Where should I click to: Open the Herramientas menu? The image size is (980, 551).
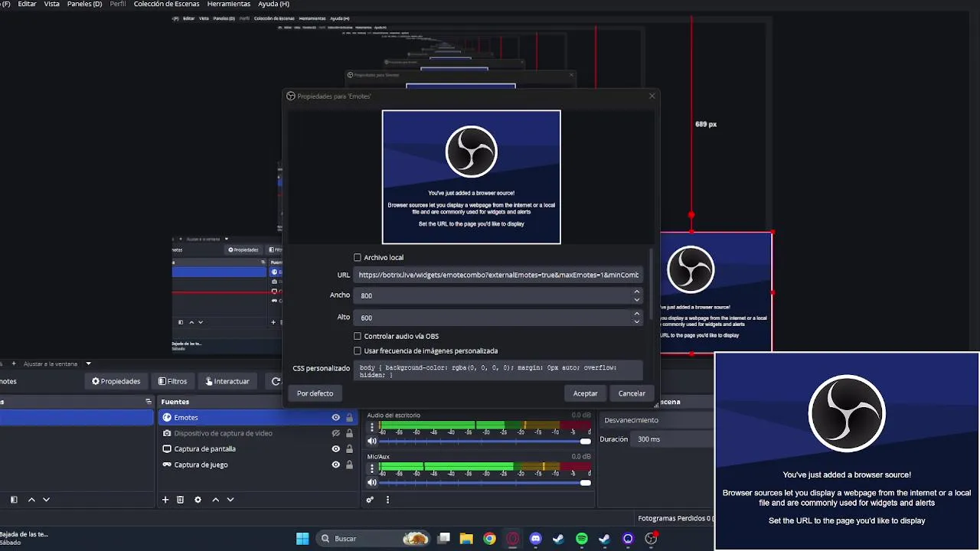[229, 4]
